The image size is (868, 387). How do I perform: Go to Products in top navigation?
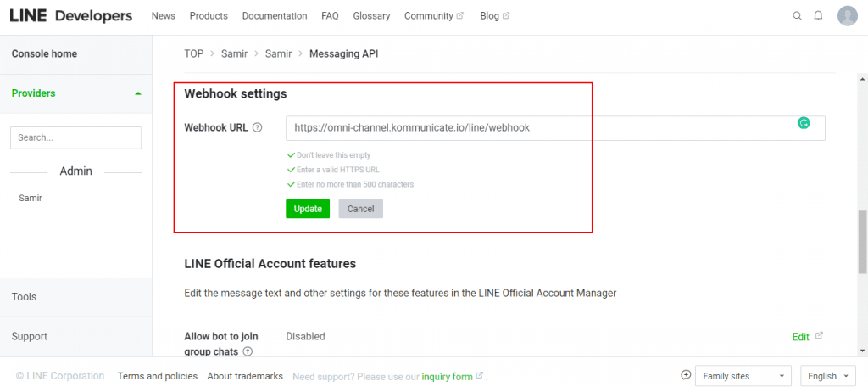pos(209,16)
